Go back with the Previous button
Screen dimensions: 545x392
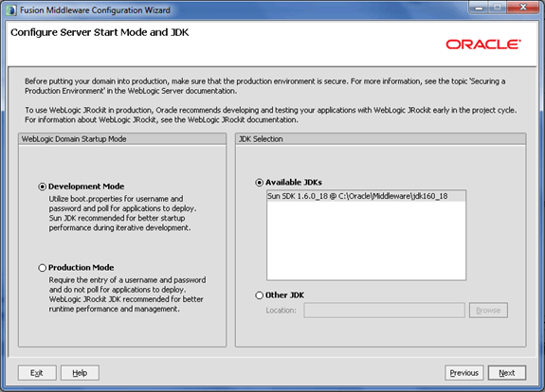(x=464, y=373)
